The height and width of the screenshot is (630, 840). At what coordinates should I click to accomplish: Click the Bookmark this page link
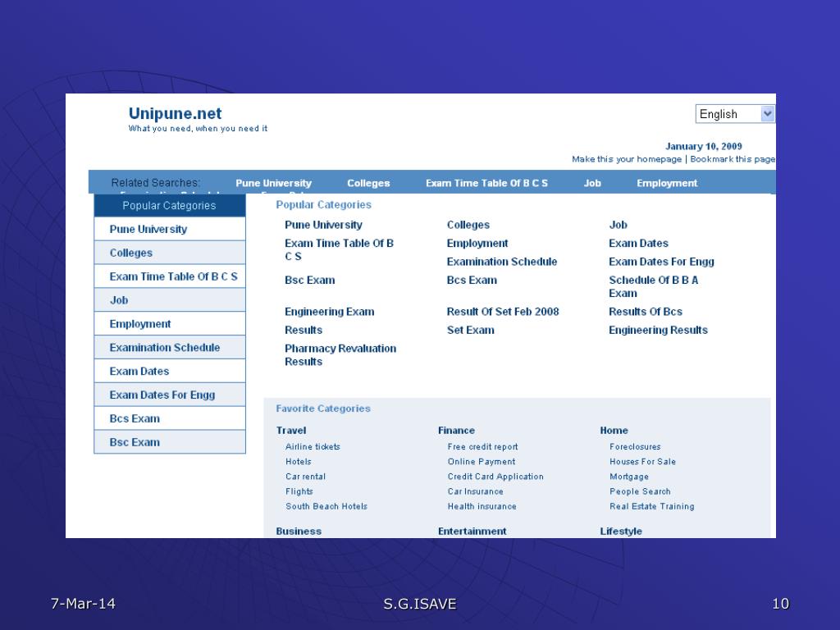733,159
